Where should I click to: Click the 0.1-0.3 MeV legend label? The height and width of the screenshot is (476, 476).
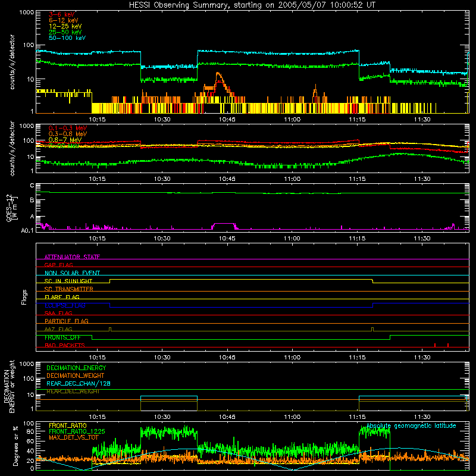pos(68,128)
